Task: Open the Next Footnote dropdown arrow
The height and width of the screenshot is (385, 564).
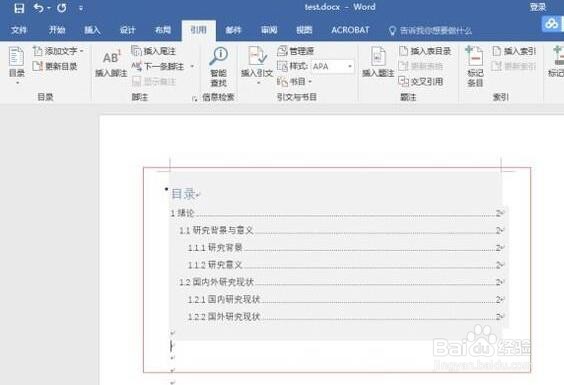Action: coord(192,67)
